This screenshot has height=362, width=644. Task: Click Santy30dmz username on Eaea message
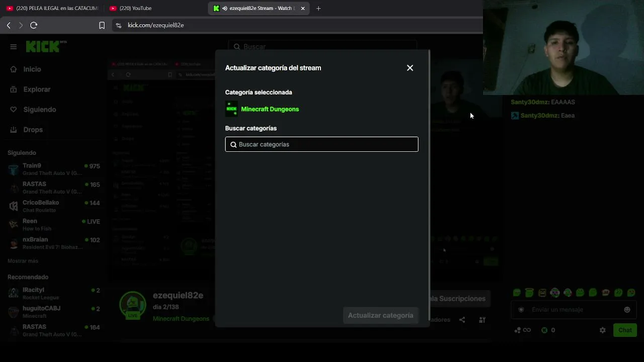click(x=539, y=116)
